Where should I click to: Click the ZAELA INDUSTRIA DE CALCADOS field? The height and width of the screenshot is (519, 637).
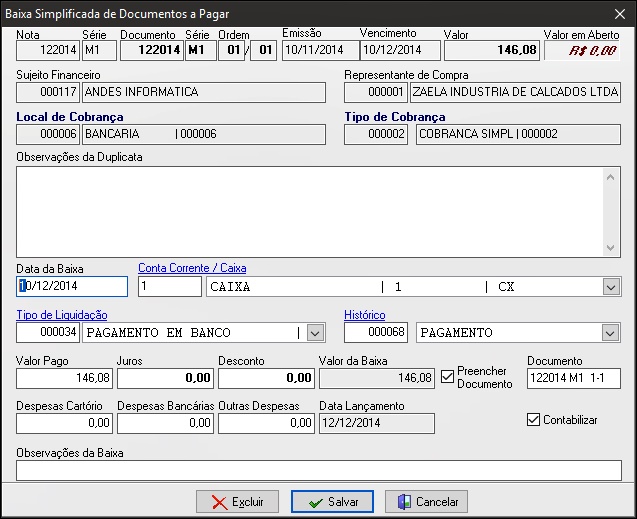(x=515, y=92)
